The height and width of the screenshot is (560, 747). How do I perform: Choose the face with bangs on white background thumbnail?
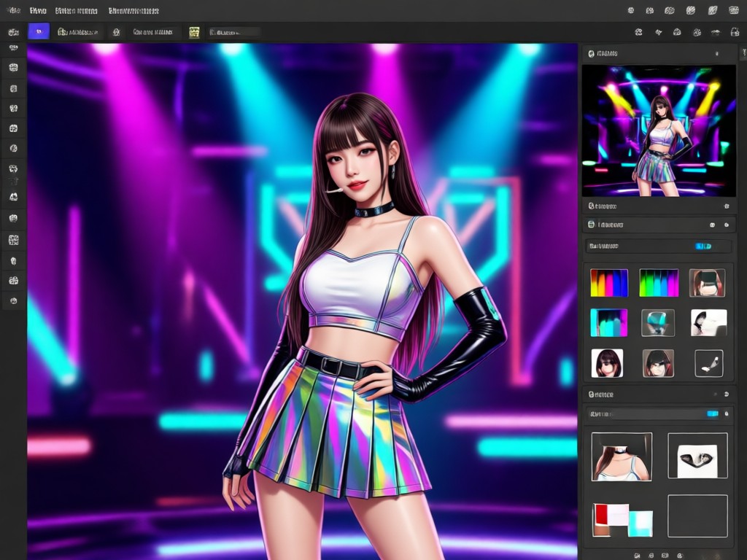[x=607, y=363]
